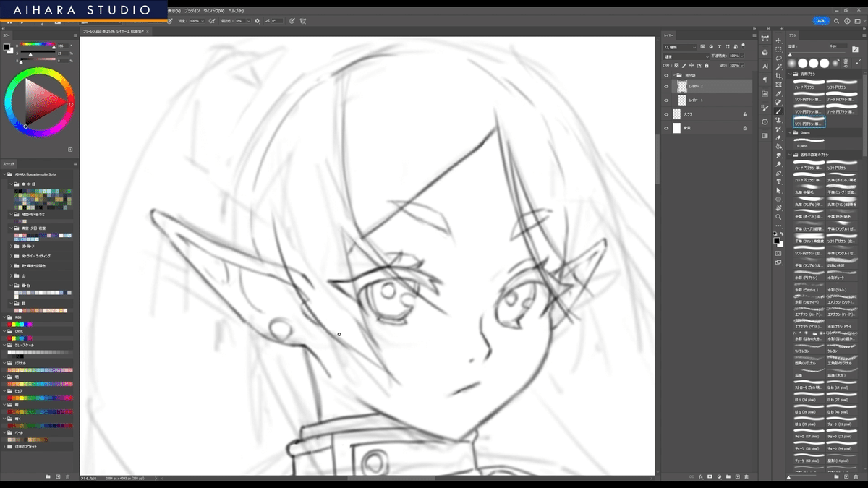Select the Clone Stamp tool

(x=778, y=120)
